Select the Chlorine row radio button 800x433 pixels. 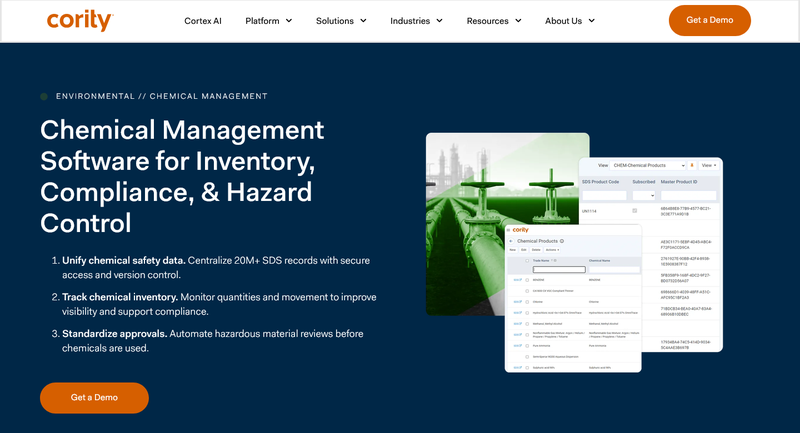527,302
